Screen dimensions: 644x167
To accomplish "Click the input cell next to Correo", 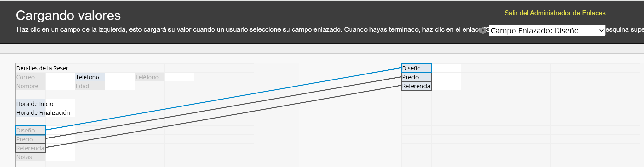I will (60, 77).
